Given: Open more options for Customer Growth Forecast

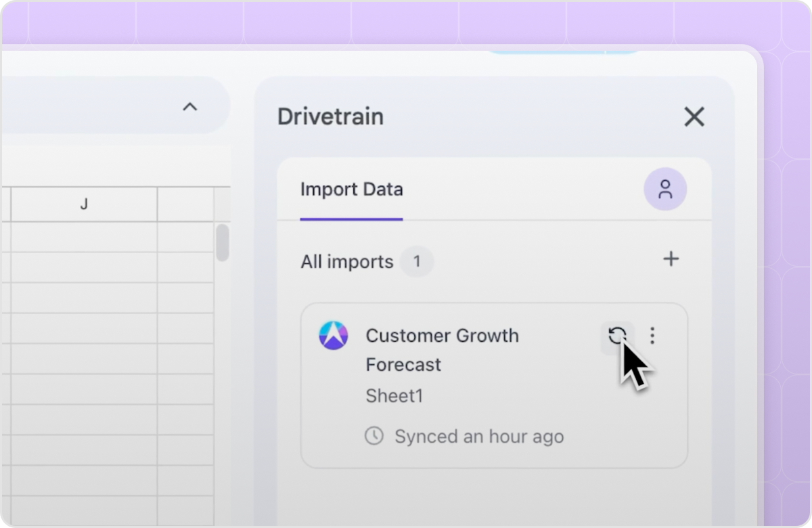Looking at the screenshot, I should (x=652, y=336).
